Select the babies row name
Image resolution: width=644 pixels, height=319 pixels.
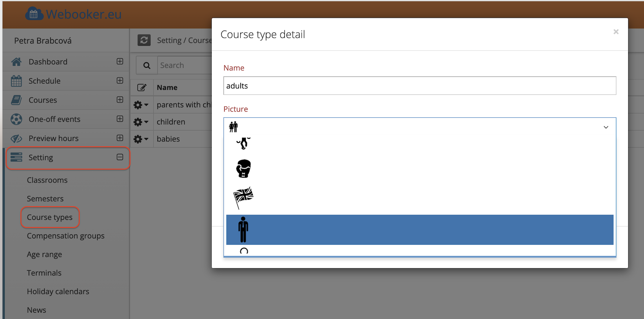168,139
